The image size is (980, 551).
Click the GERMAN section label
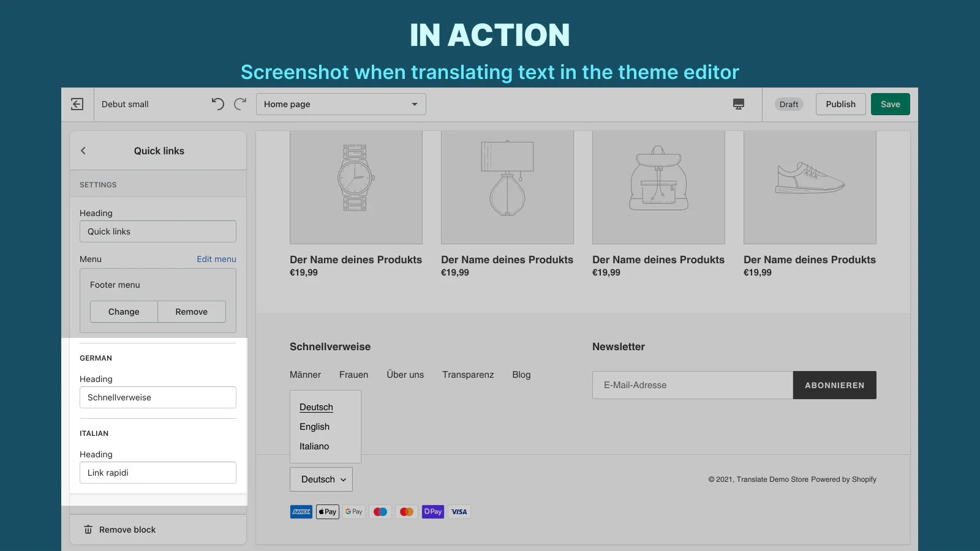(96, 358)
